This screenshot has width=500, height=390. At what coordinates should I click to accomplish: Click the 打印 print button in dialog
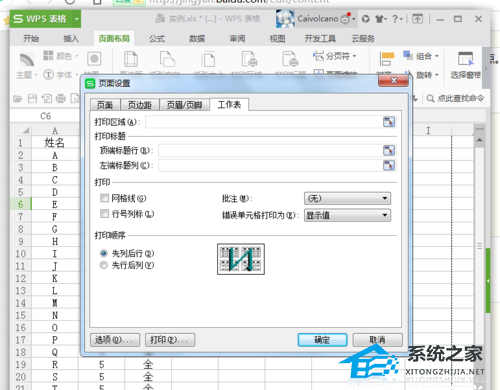[170, 340]
